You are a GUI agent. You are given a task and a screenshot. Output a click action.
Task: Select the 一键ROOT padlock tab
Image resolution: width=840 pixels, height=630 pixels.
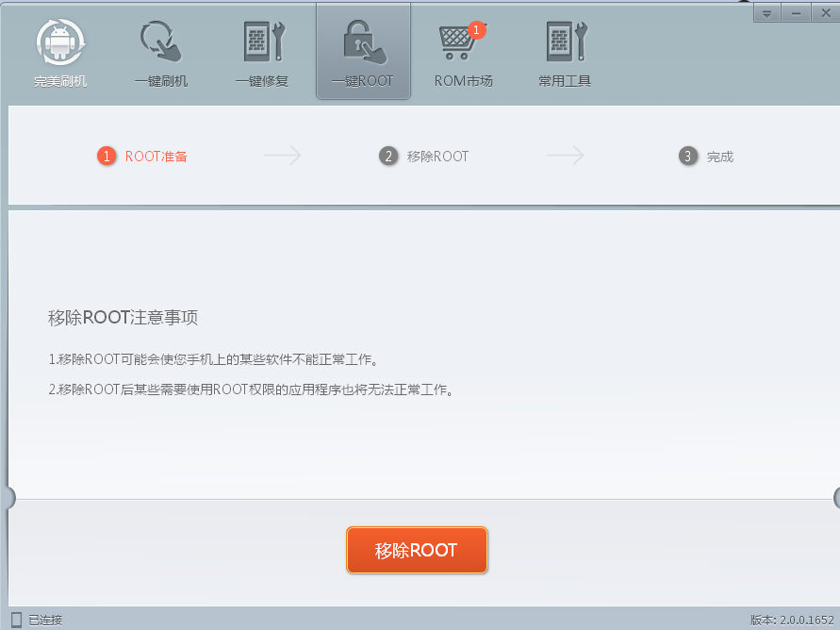(x=363, y=52)
